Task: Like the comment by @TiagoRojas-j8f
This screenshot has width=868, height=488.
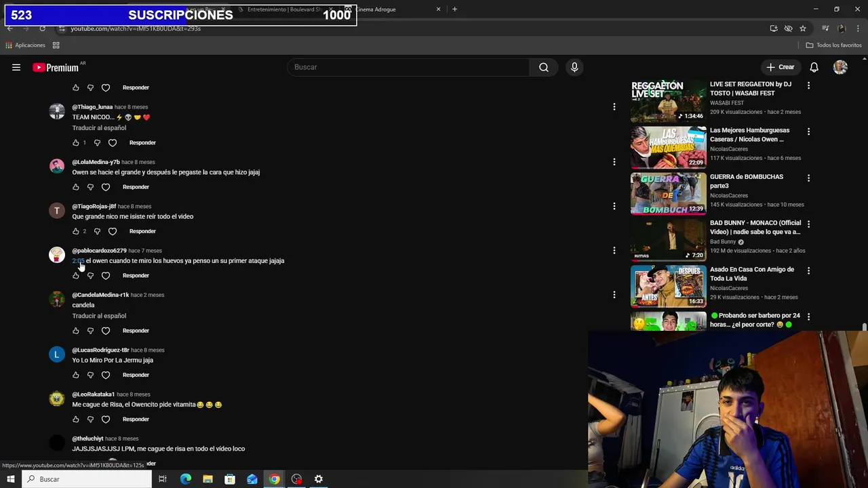Action: click(x=75, y=231)
